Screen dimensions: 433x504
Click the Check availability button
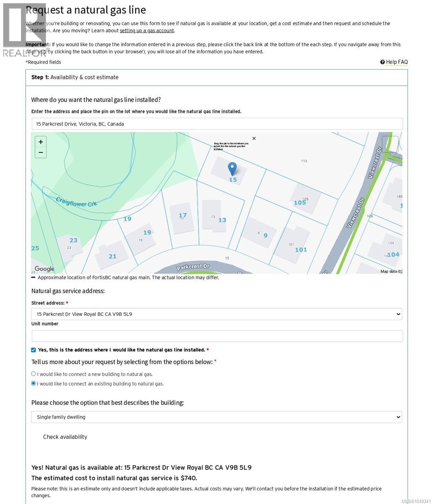click(x=65, y=437)
